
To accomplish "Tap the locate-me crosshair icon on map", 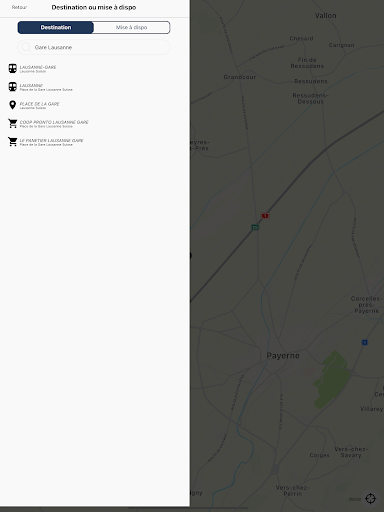I will point(371,499).
